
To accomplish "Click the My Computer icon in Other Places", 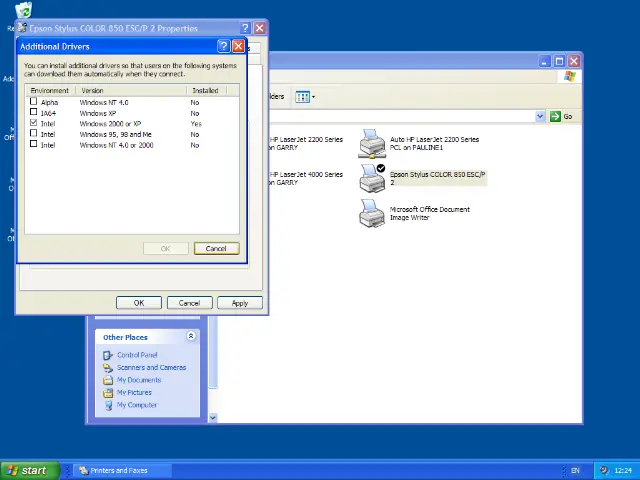I will point(108,405).
